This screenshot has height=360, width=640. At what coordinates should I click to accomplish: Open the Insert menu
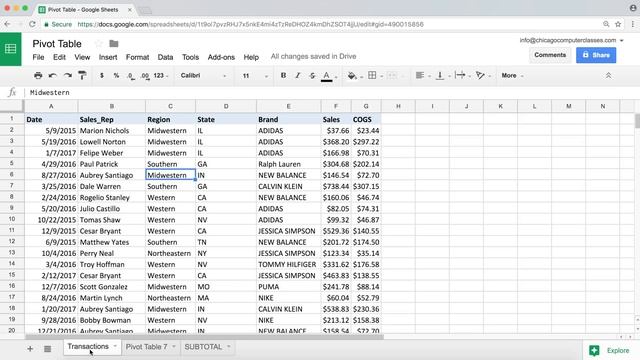[x=108, y=57]
